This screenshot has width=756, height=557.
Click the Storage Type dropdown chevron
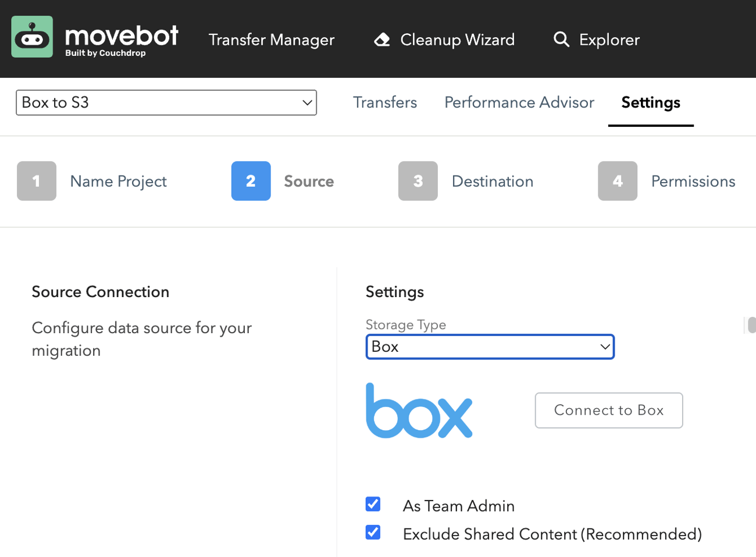tap(604, 347)
